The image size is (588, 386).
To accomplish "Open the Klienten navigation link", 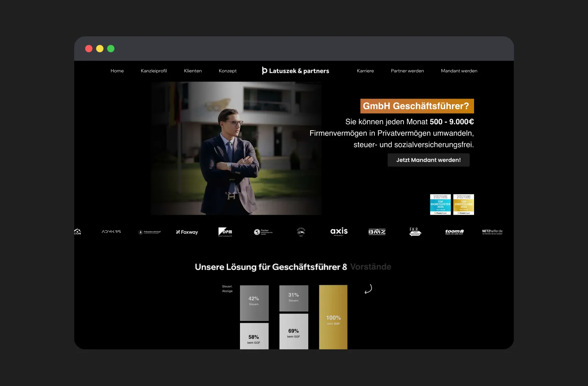I will tap(193, 71).
